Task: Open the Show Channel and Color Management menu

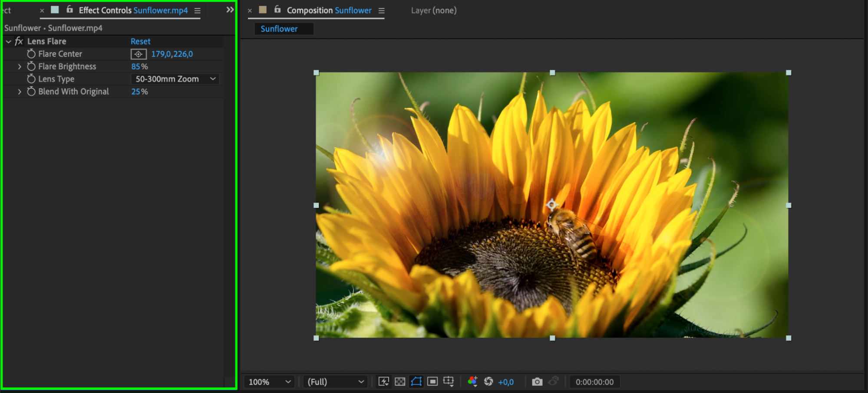Action: pyautogui.click(x=472, y=382)
